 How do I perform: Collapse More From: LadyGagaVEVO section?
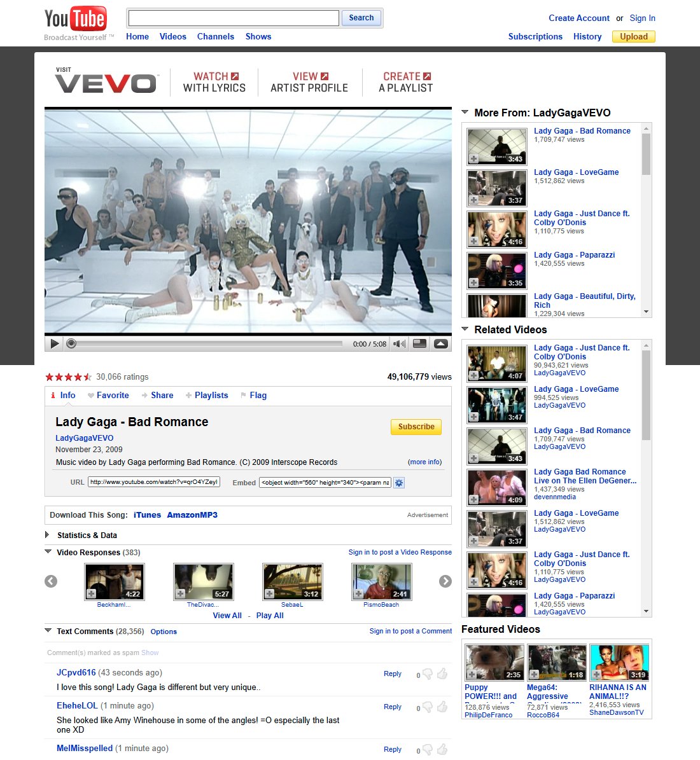pyautogui.click(x=465, y=112)
